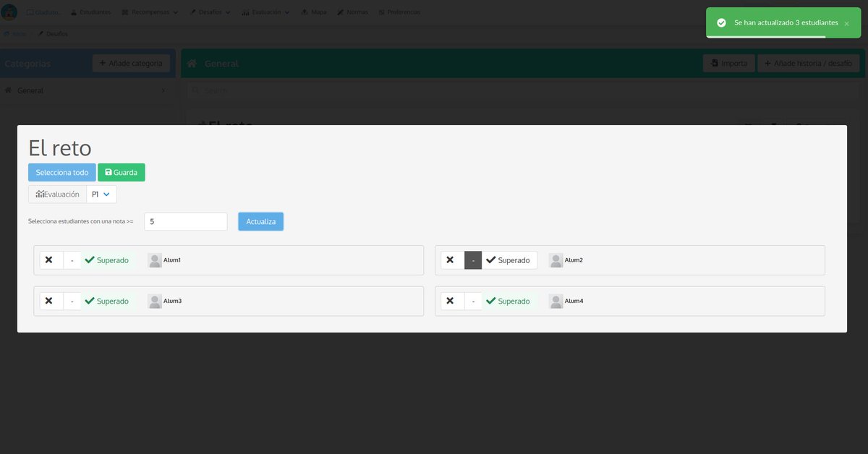The width and height of the screenshot is (868, 454).
Task: Click Alum3's avatar image
Action: pyautogui.click(x=154, y=301)
